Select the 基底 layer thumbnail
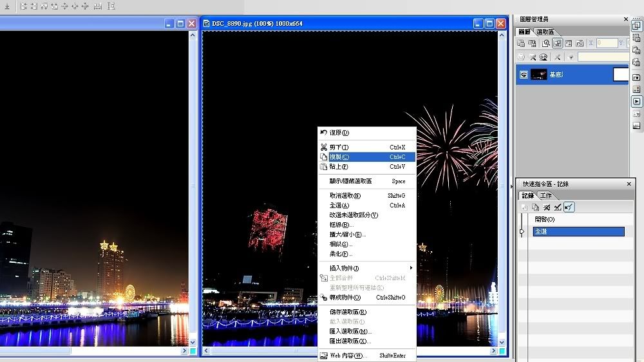 tap(538, 75)
